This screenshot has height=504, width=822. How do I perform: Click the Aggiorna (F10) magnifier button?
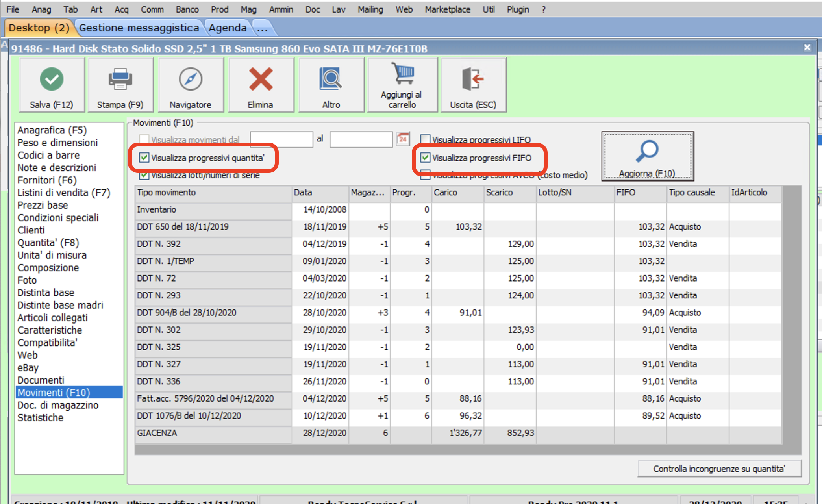647,156
